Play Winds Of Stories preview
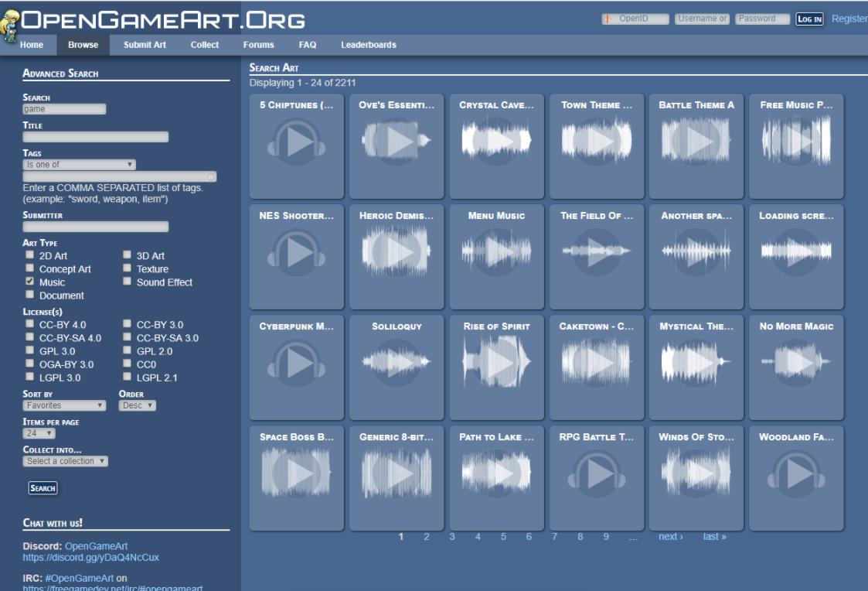 tap(696, 473)
